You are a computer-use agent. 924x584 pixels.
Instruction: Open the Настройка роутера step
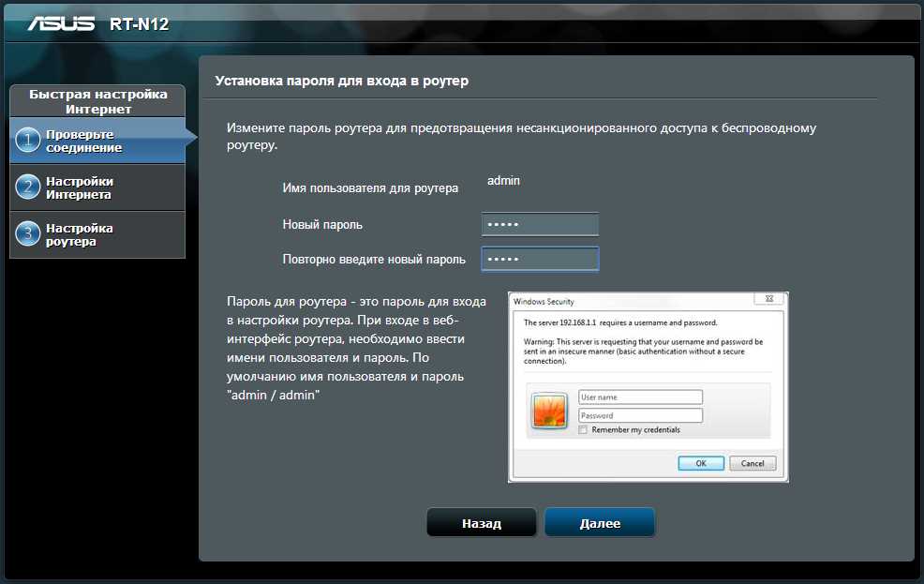pyautogui.click(x=97, y=234)
